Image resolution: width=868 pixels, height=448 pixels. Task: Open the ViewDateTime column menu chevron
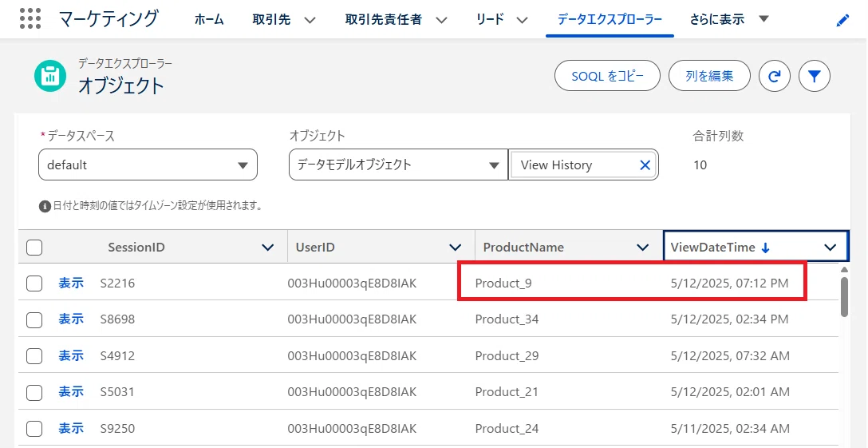point(830,248)
